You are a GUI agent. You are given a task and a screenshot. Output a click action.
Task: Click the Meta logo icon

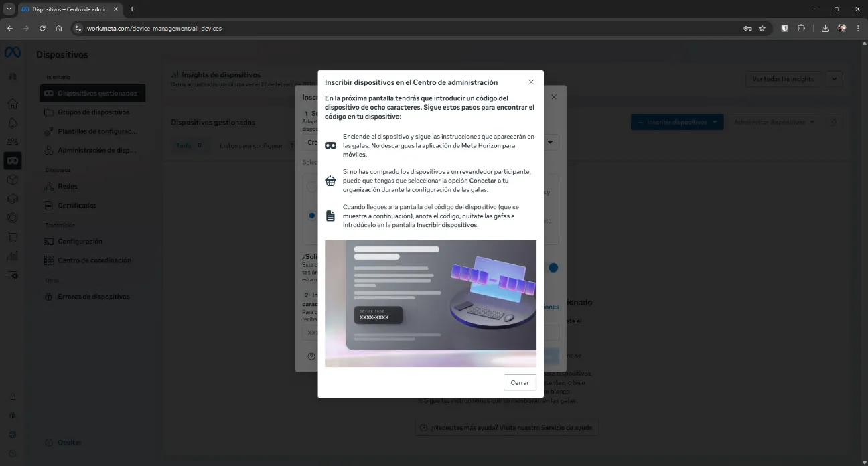point(13,52)
